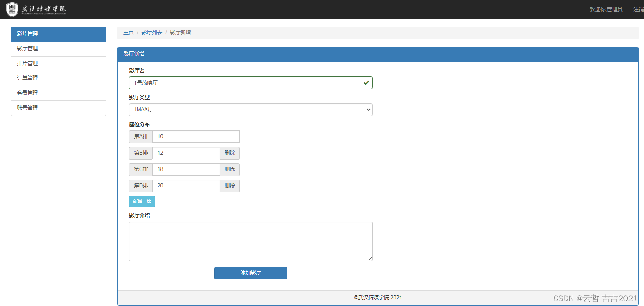
Task: Select 会员管理 in the sidebar
Action: (x=59, y=93)
